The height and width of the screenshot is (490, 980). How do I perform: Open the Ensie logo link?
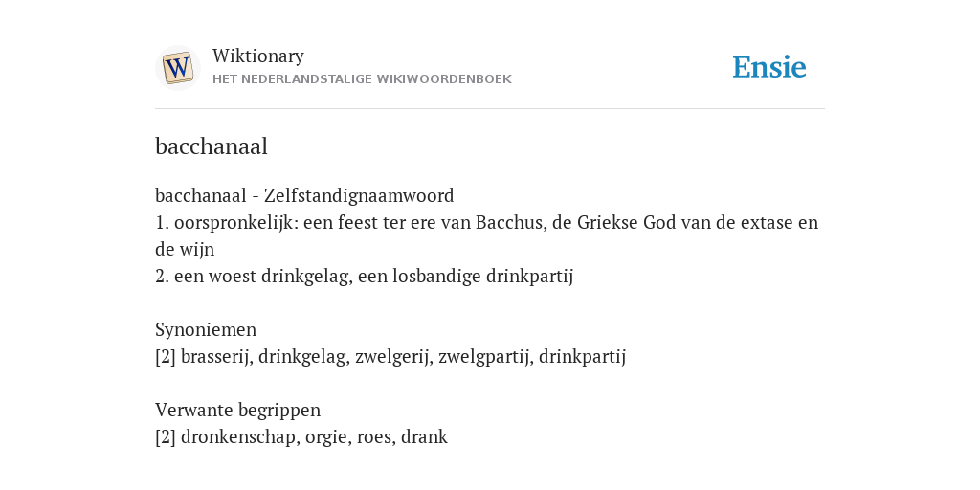click(x=768, y=67)
